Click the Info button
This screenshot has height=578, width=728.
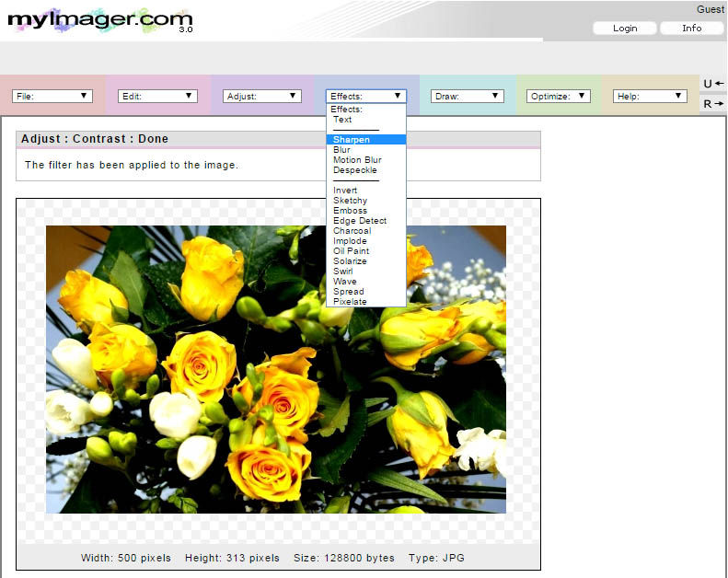pos(691,29)
